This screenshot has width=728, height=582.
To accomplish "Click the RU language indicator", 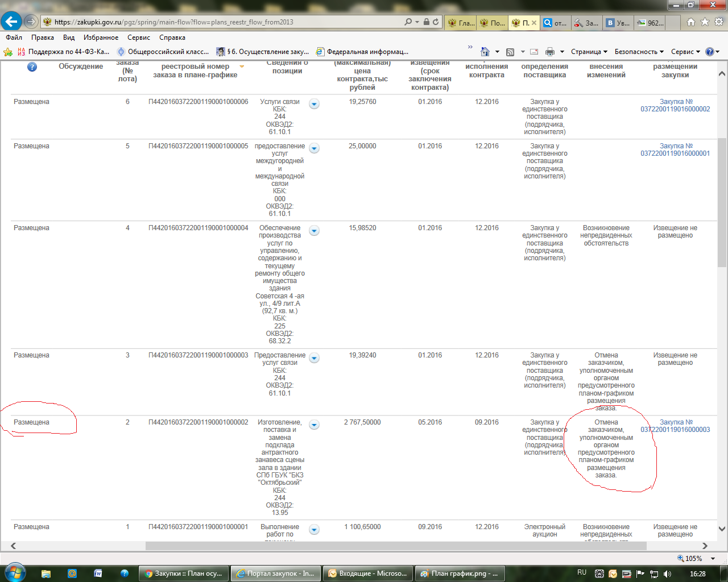I will click(x=582, y=573).
